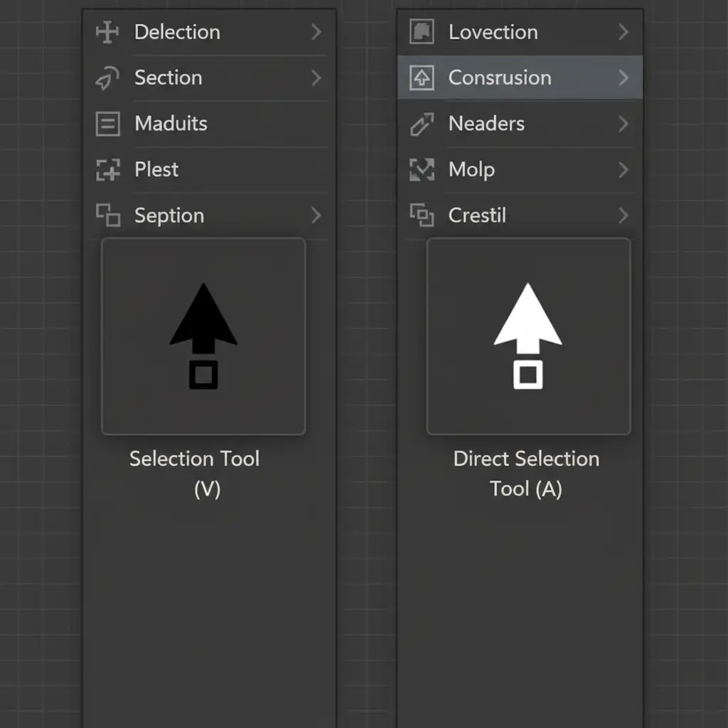Expand the Lovection submenu chevron
The image size is (728, 728).
pyautogui.click(x=623, y=32)
